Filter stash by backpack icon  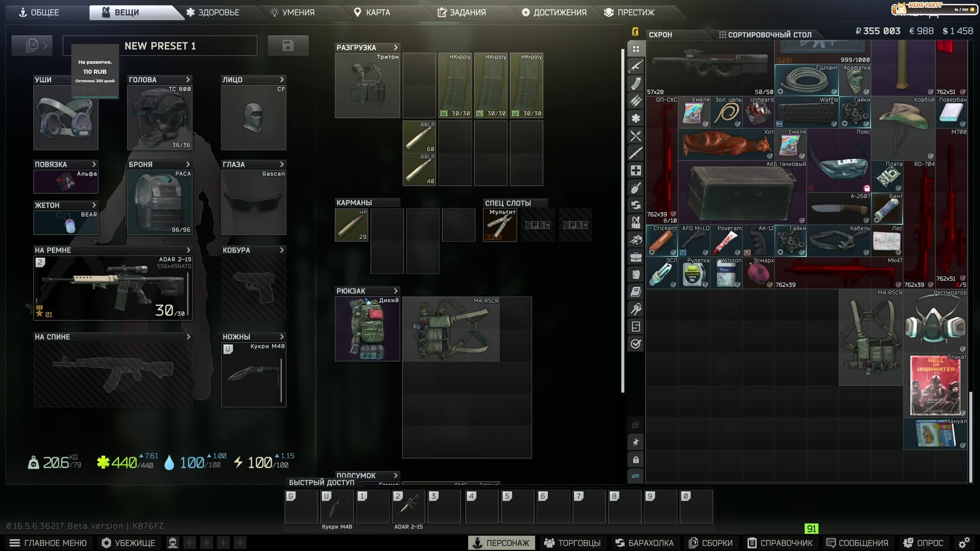[x=636, y=274]
